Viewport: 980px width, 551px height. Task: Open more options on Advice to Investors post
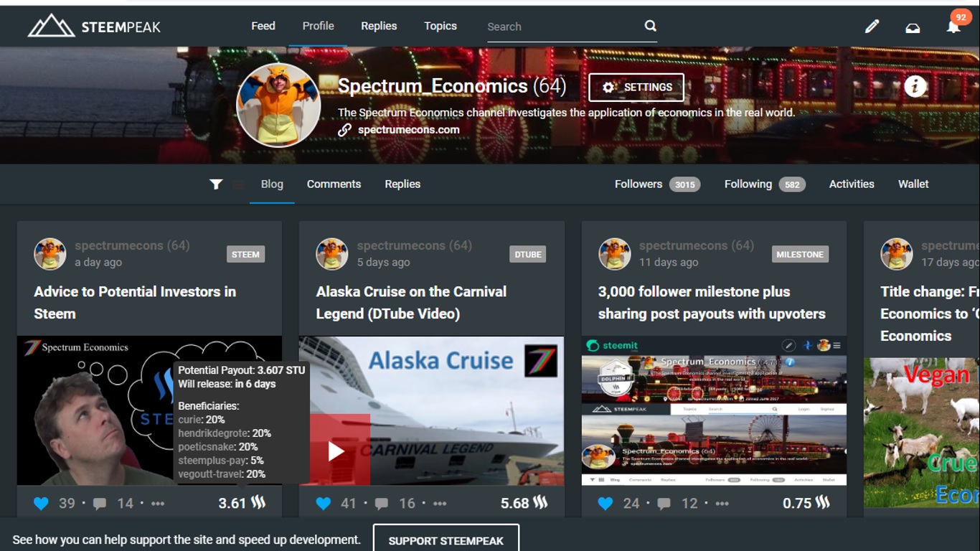point(158,504)
